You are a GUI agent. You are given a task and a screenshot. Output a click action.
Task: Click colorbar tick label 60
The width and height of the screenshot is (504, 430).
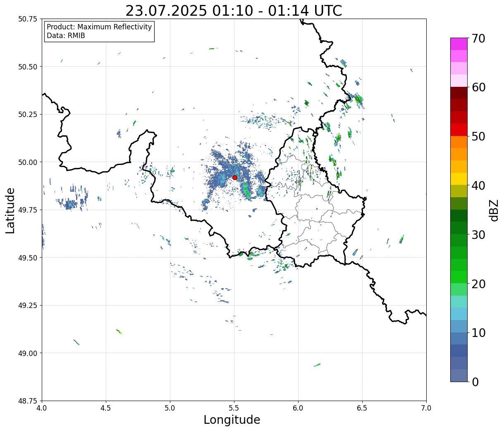tap(478, 87)
